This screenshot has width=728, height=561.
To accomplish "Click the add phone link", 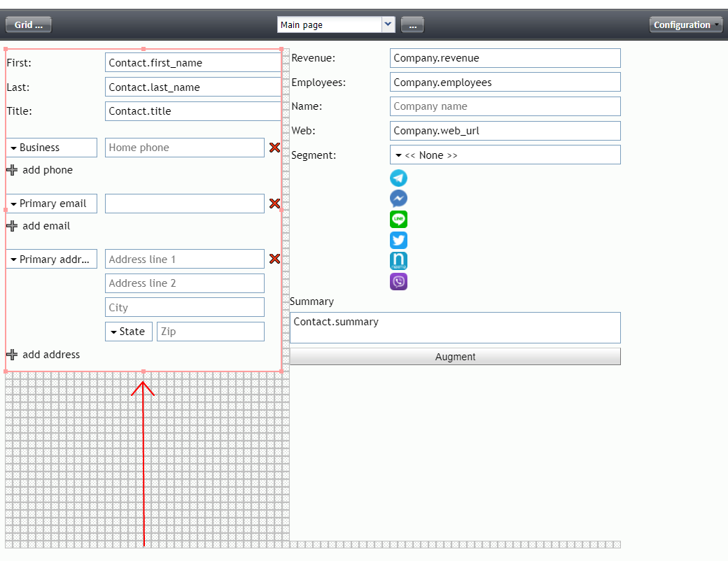I will click(x=48, y=170).
